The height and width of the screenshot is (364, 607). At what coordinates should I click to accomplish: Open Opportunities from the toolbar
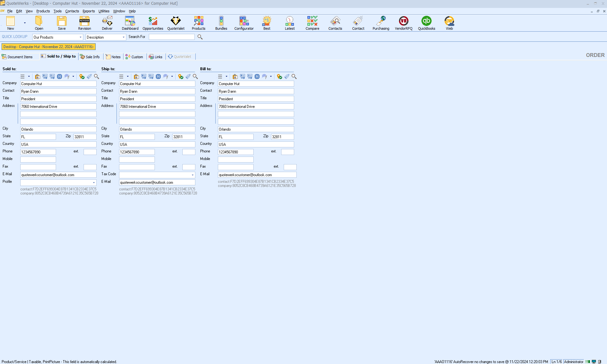click(153, 23)
